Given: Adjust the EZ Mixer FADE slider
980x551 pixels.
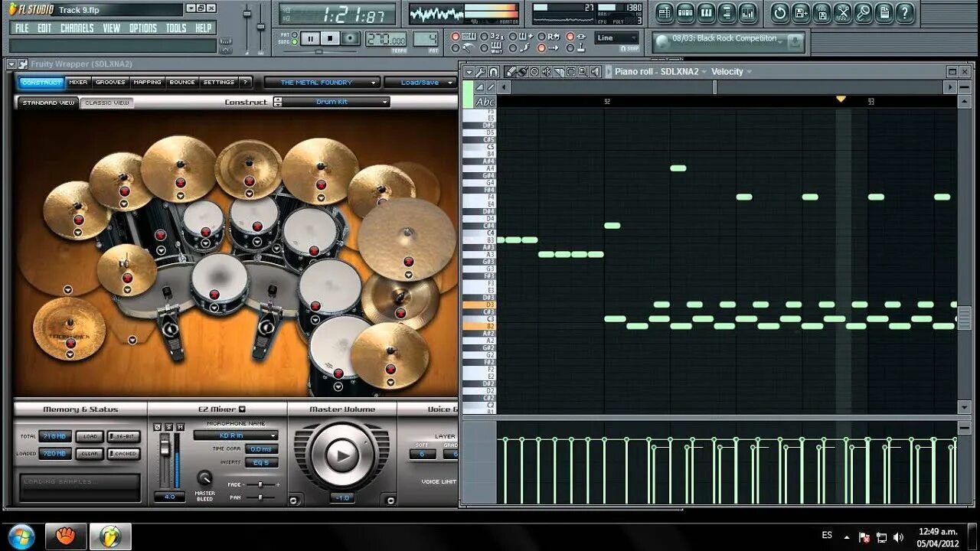Looking at the screenshot, I should point(260,484).
